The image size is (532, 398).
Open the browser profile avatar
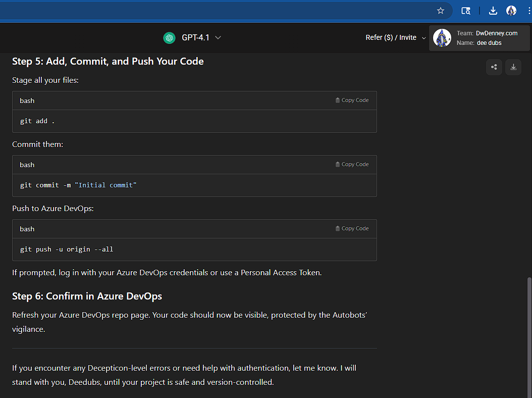[511, 11]
